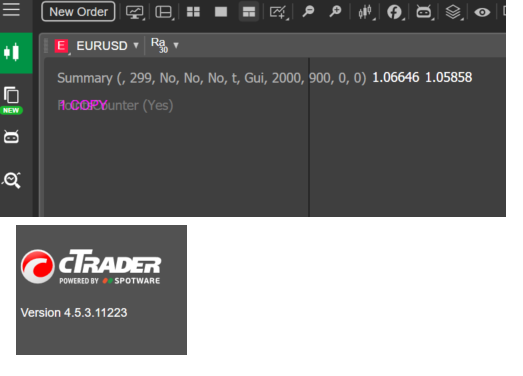
Task: Select the multi-chart grid layout
Action: coord(193,12)
